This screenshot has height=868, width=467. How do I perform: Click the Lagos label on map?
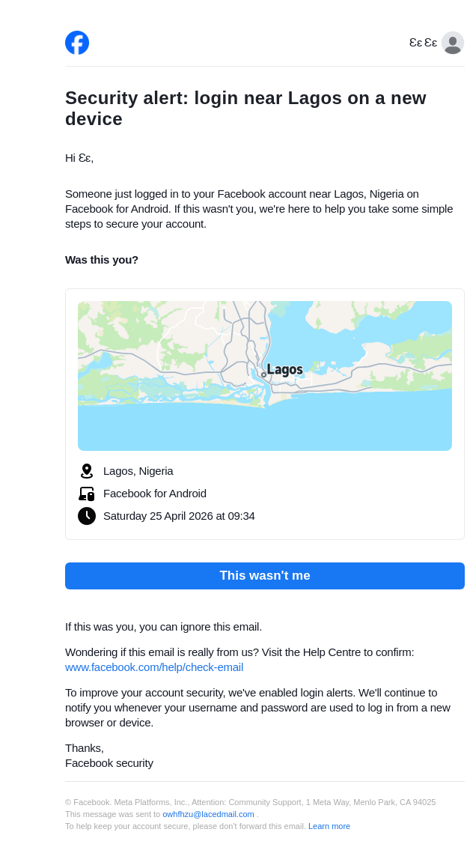tap(284, 370)
